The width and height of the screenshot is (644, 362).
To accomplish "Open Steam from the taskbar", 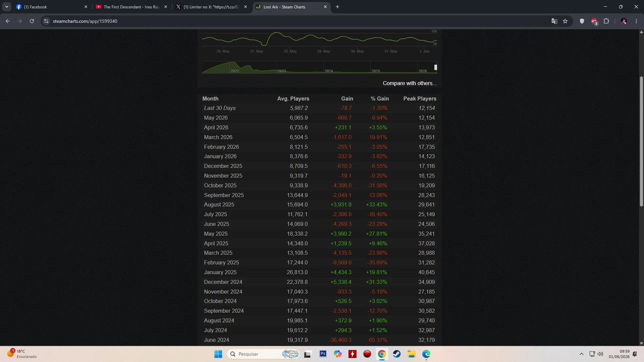I will (x=396, y=354).
